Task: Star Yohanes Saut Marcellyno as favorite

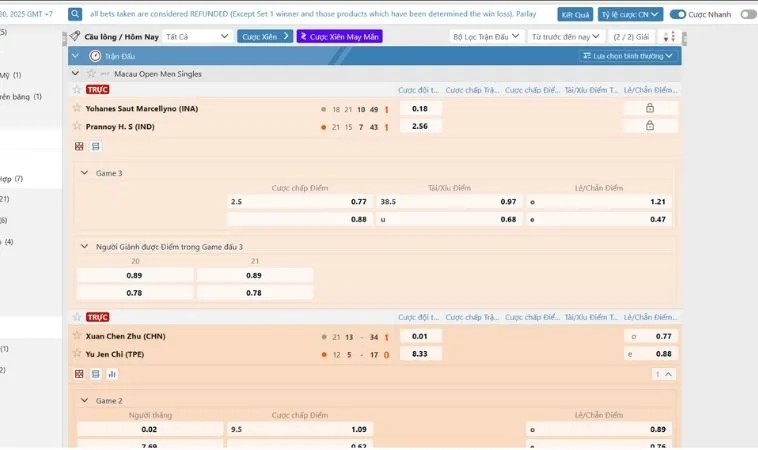Action: 77,108
